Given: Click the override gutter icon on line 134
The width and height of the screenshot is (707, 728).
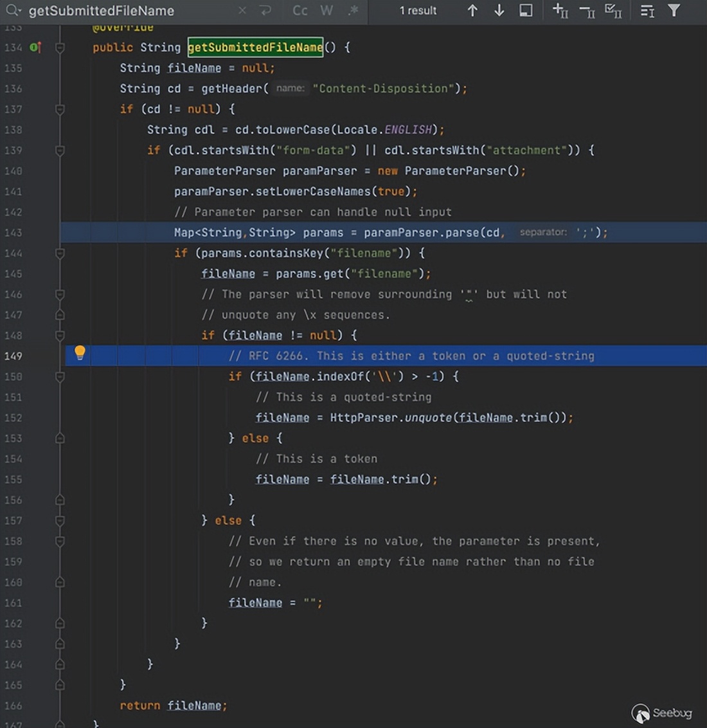Looking at the screenshot, I should click(35, 47).
